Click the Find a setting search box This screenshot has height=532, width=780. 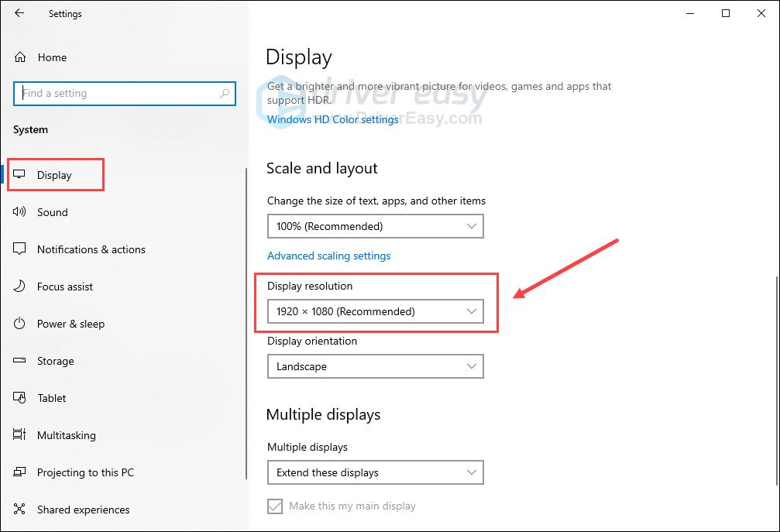116,94
